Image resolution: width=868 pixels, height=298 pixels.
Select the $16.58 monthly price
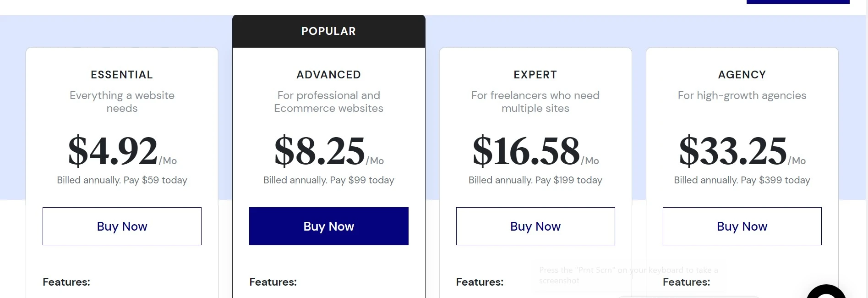point(526,151)
